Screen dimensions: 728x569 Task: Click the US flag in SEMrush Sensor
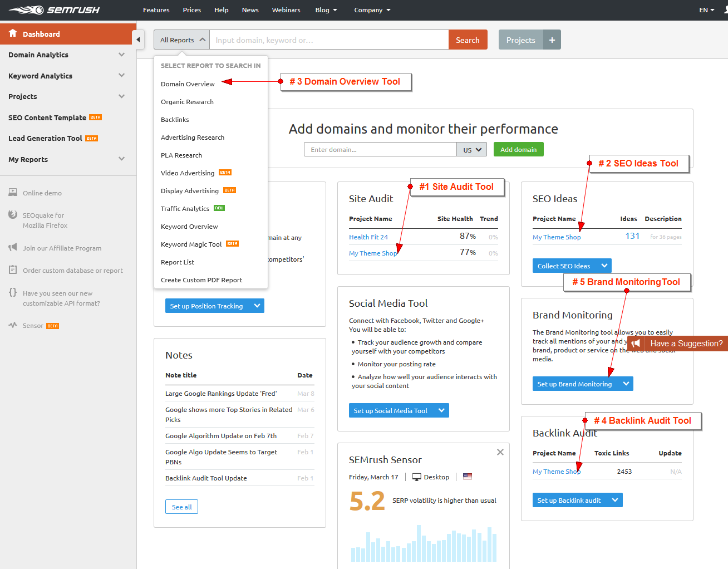click(x=468, y=477)
